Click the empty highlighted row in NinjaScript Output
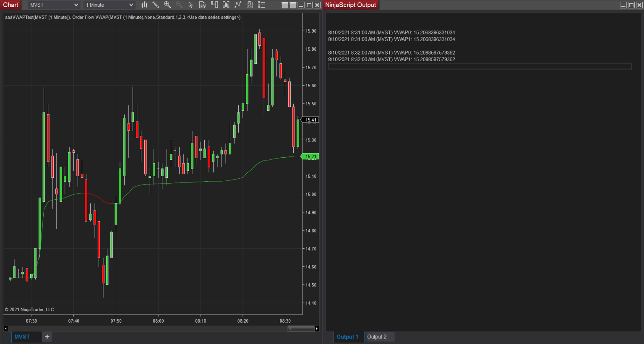The width and height of the screenshot is (644, 344). (480, 66)
